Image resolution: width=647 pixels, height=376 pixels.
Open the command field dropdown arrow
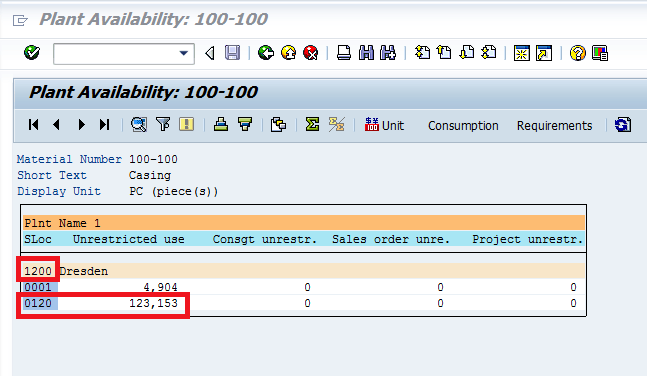(184, 53)
